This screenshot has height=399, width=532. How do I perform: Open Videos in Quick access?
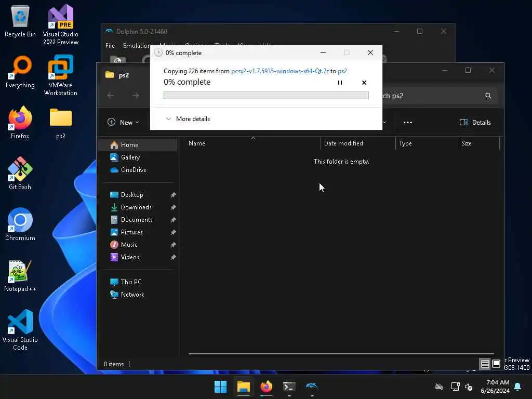click(138, 257)
